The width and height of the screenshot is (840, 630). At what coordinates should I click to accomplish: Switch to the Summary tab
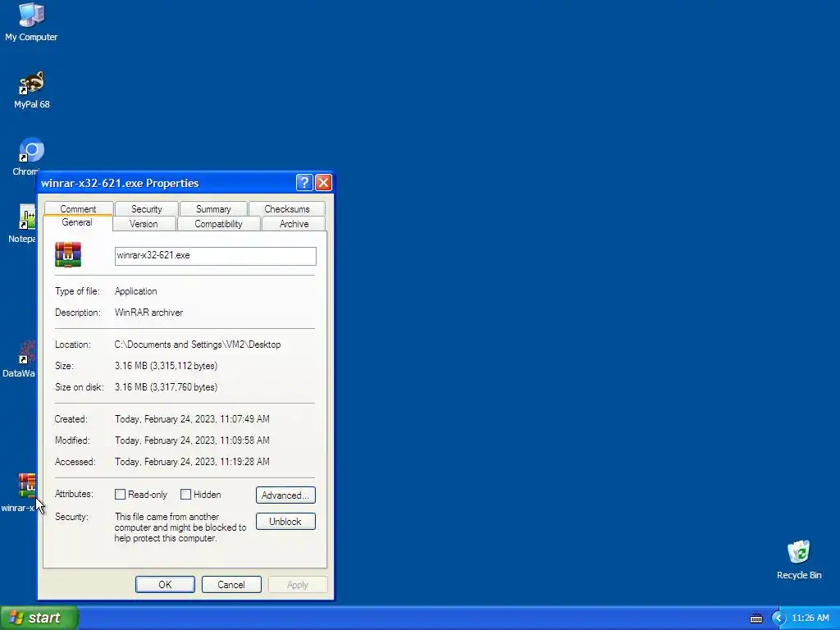[x=213, y=209]
